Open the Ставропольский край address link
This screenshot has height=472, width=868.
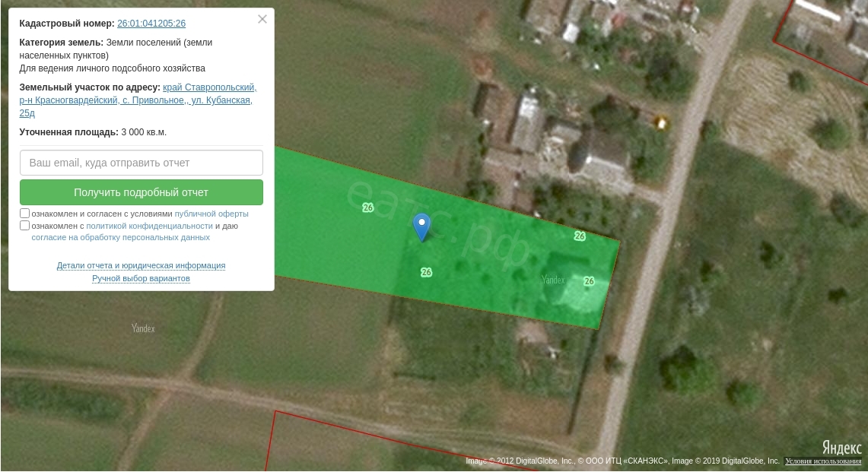pyautogui.click(x=209, y=87)
